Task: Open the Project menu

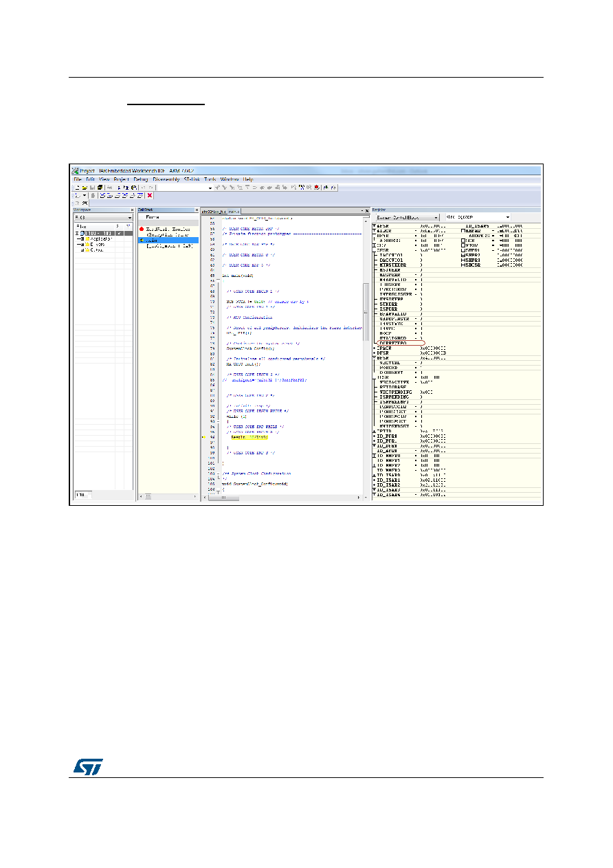Action: tap(121, 179)
